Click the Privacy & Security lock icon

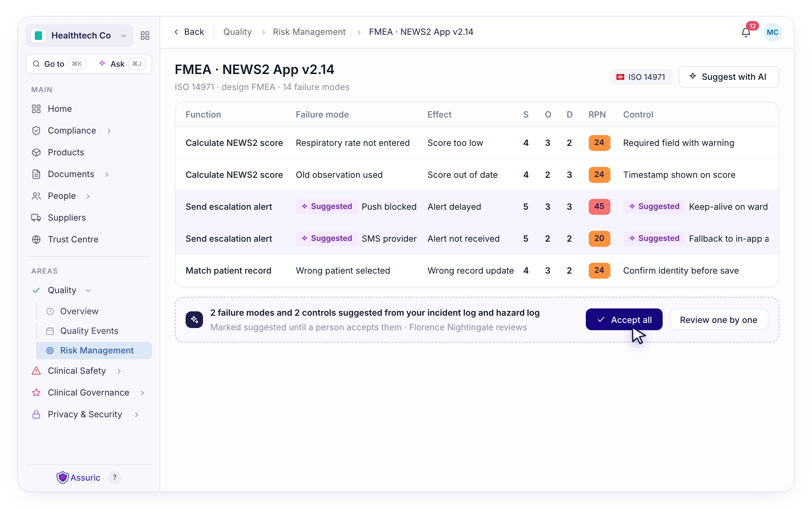(x=36, y=414)
